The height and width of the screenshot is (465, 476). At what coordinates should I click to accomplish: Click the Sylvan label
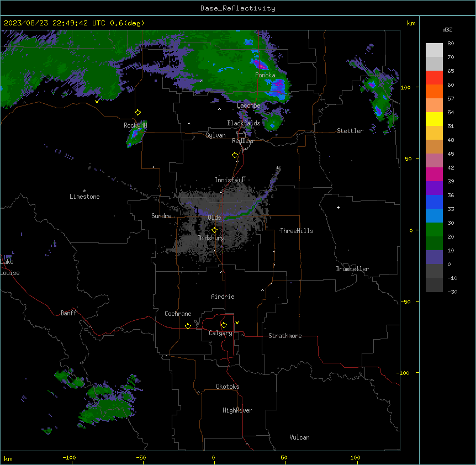click(x=215, y=135)
